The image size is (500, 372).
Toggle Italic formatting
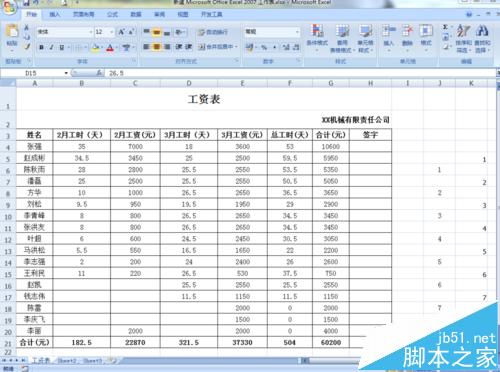[x=51, y=47]
